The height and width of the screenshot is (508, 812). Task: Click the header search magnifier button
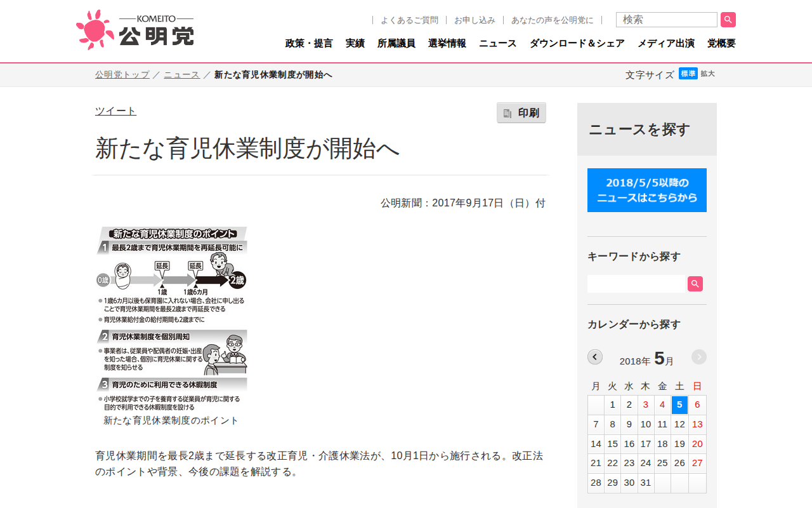coord(728,20)
